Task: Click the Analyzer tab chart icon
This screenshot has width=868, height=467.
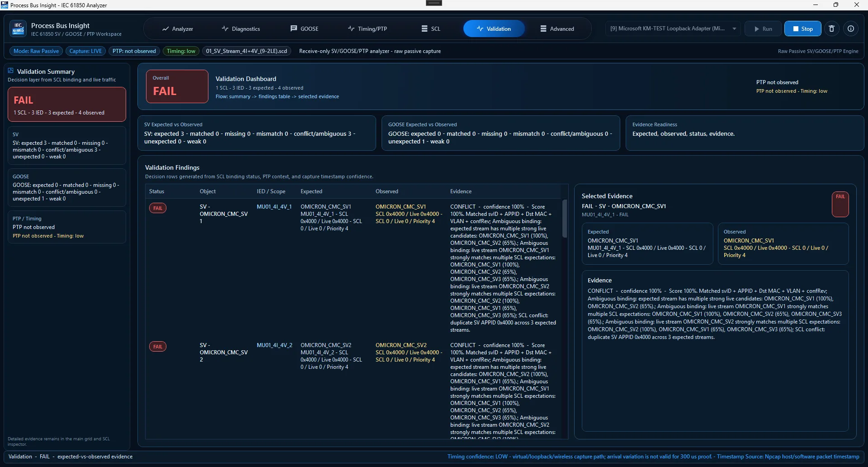Action: [x=165, y=29]
